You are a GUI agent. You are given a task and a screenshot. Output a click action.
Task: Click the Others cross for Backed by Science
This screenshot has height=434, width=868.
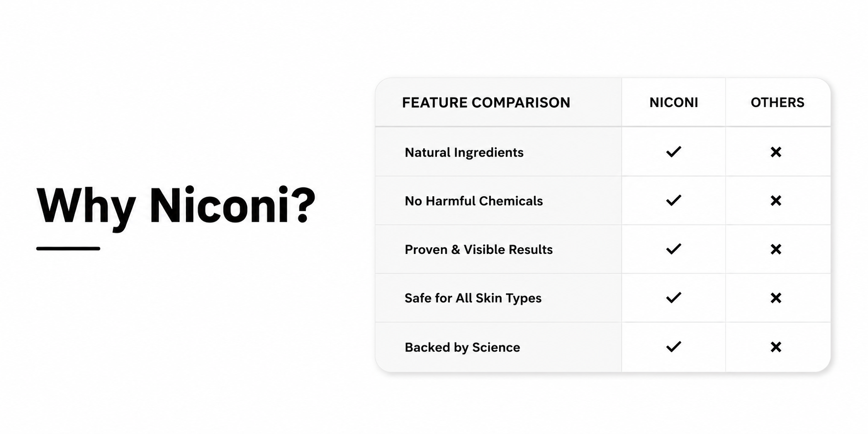coord(776,347)
